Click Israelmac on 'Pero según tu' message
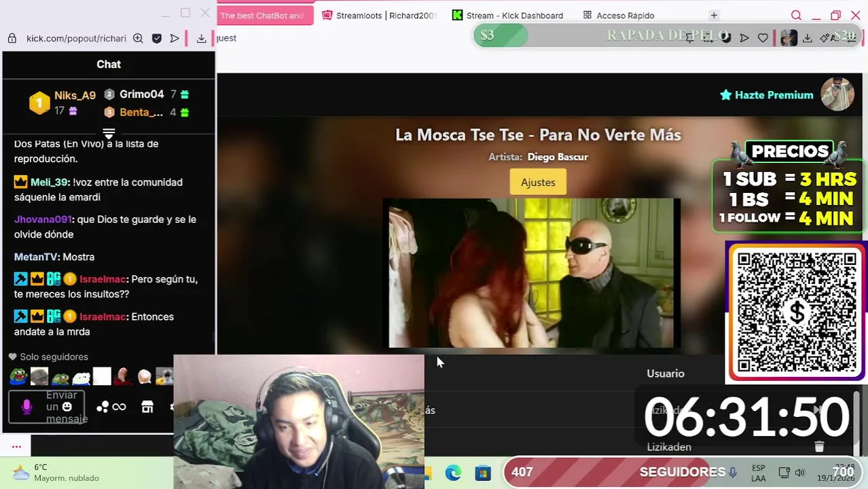 click(103, 279)
